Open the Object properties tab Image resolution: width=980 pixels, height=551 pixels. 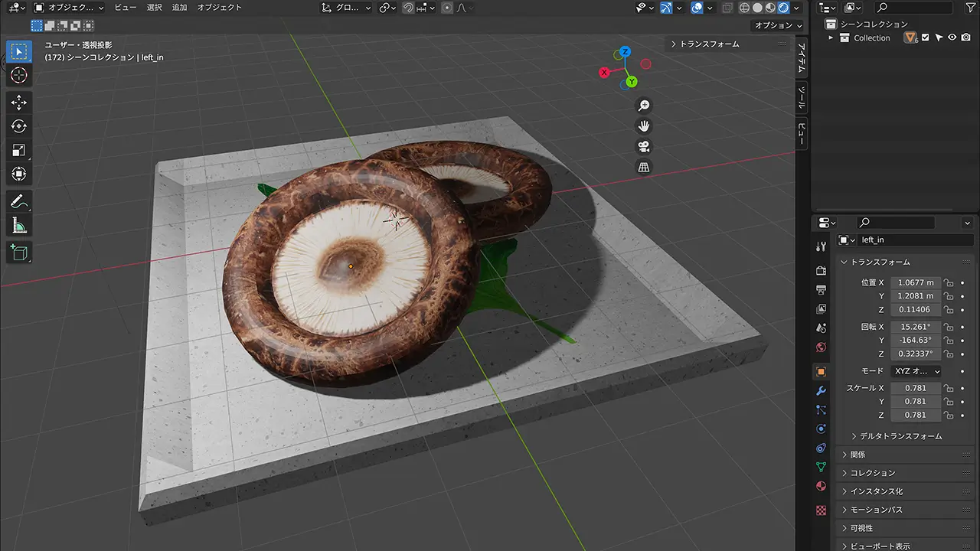coord(821,371)
